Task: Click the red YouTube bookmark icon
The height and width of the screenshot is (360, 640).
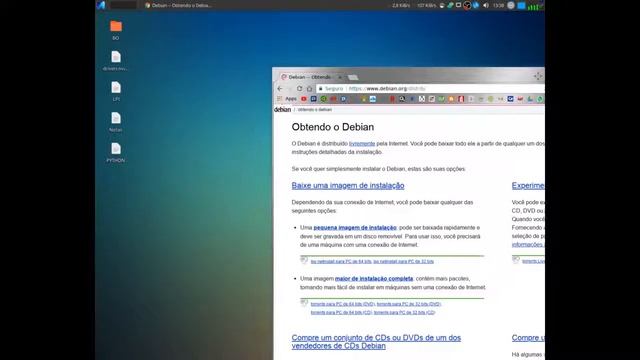Action: point(304,99)
